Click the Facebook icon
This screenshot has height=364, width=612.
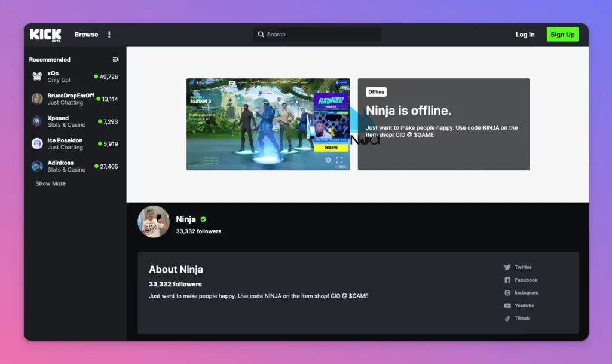507,280
